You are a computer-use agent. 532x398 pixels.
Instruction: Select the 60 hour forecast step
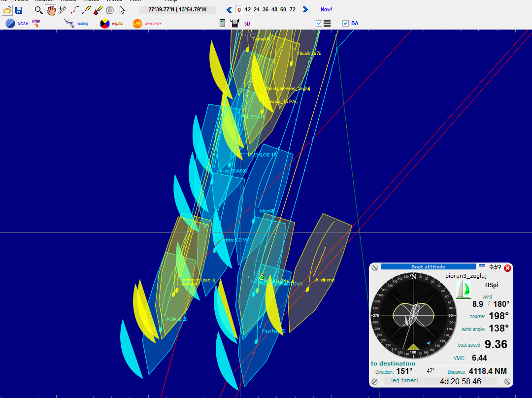(283, 9)
